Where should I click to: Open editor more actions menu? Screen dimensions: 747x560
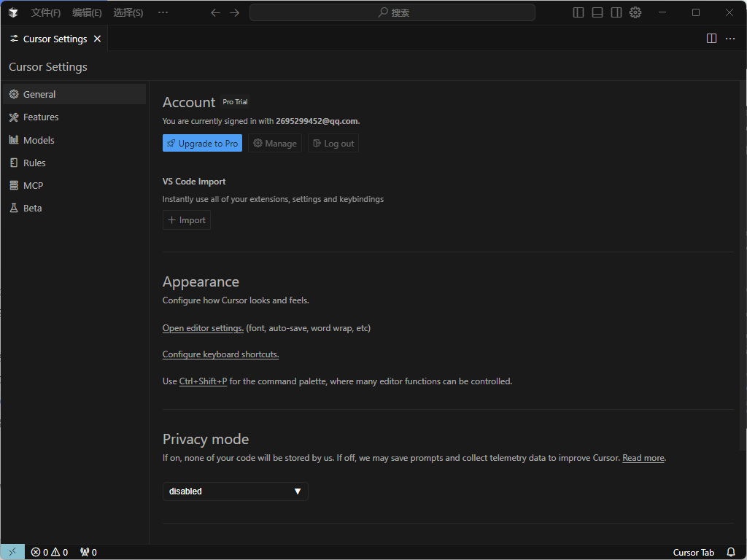point(730,39)
